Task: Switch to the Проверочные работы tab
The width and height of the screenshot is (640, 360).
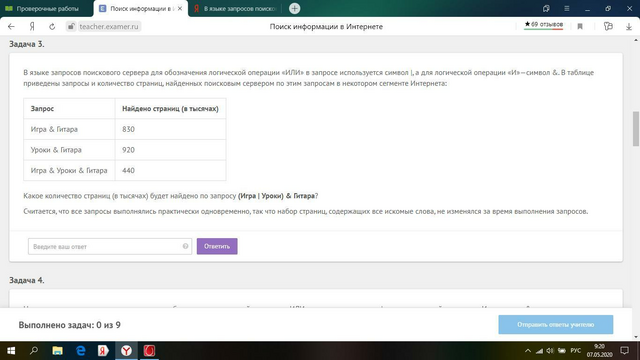Action: [47, 9]
